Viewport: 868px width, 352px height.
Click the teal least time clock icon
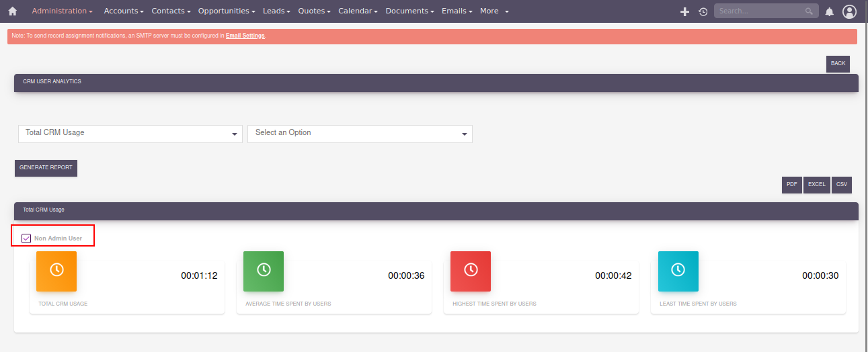point(678,271)
